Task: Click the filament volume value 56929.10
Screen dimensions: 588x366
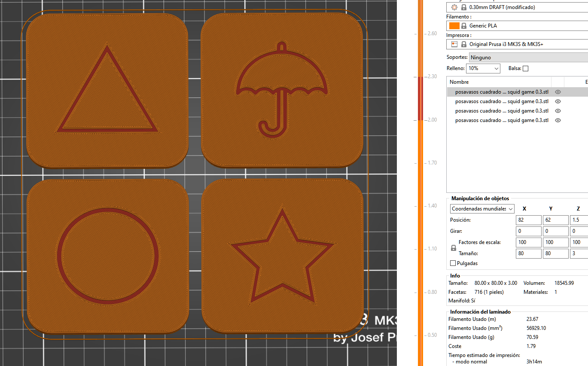Action: pos(536,328)
